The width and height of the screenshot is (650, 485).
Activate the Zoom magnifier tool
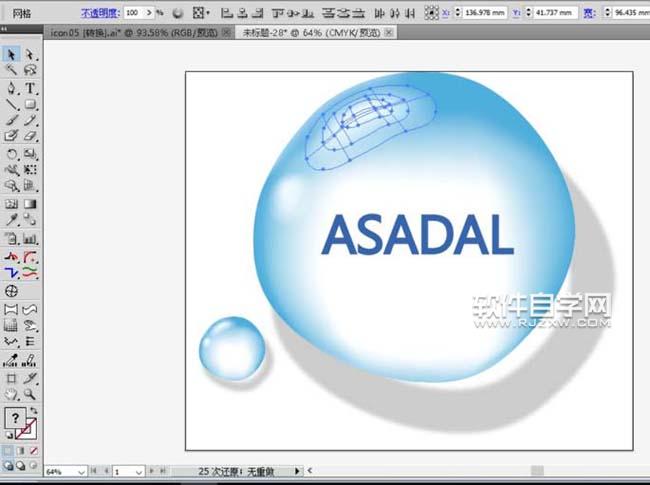click(x=30, y=394)
